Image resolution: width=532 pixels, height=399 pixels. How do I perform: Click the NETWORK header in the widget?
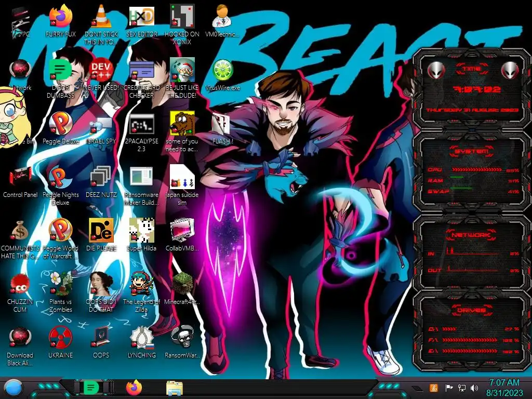pos(472,235)
